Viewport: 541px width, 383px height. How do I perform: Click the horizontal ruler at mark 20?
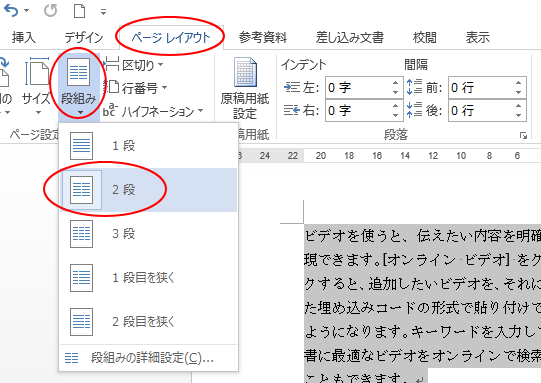tap(321, 156)
